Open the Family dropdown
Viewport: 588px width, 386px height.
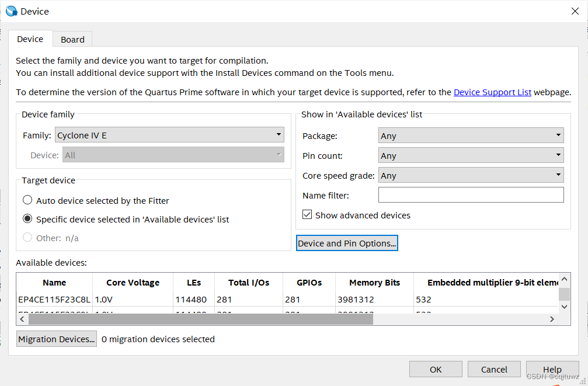pos(169,135)
